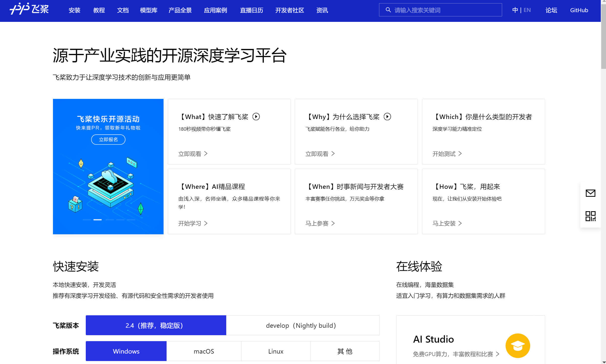Switch the site language to EN
Screen dimensions: 606x364
point(527,10)
